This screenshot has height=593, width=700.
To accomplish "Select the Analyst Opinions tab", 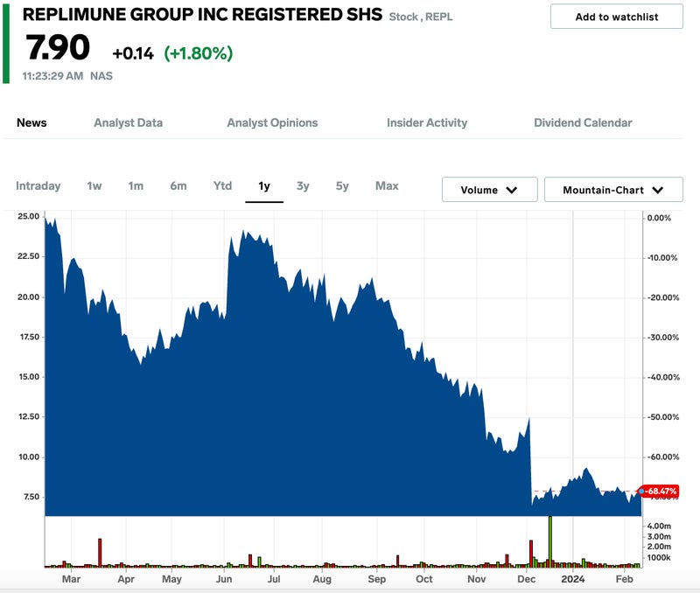I will (272, 122).
